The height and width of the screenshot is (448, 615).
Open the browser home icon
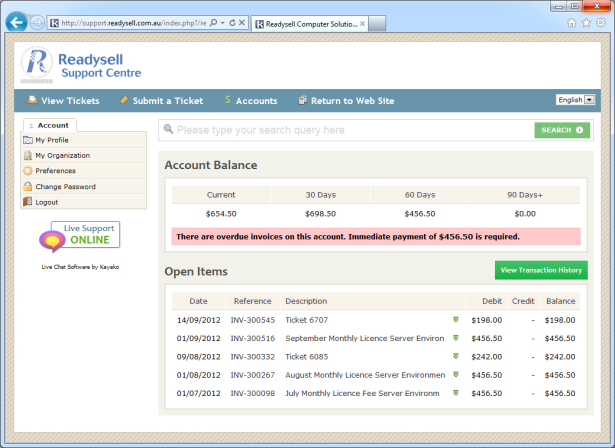pyautogui.click(x=571, y=22)
